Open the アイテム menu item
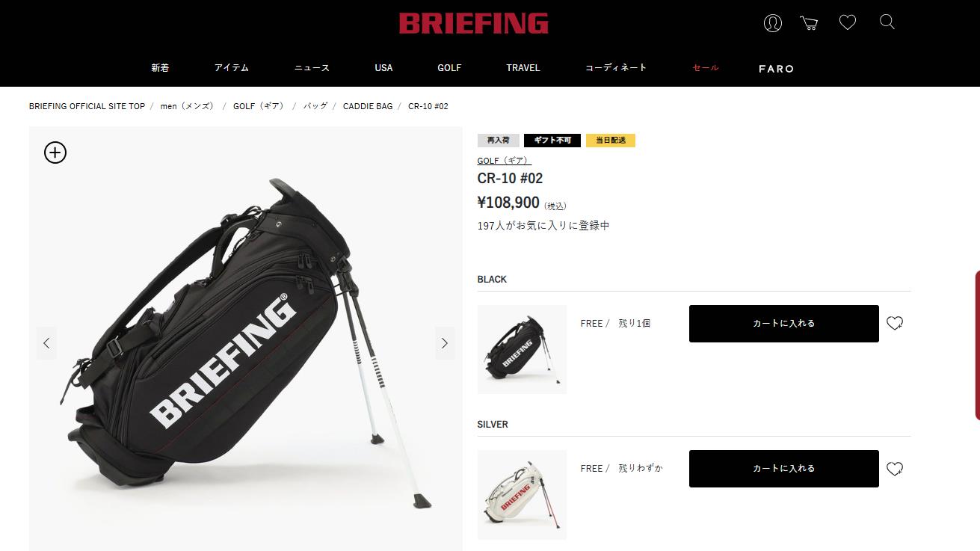 pos(231,67)
